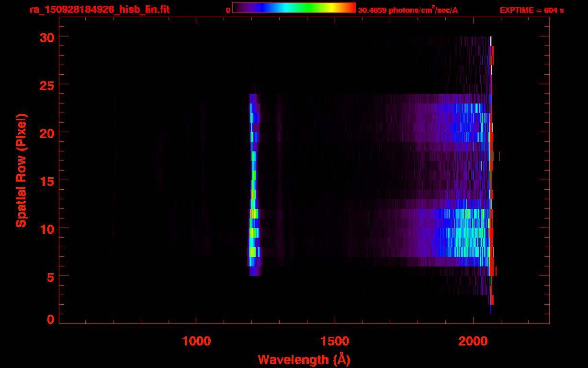Click the bright emission line near 1216 Å
588x368 pixels.
coord(254,184)
